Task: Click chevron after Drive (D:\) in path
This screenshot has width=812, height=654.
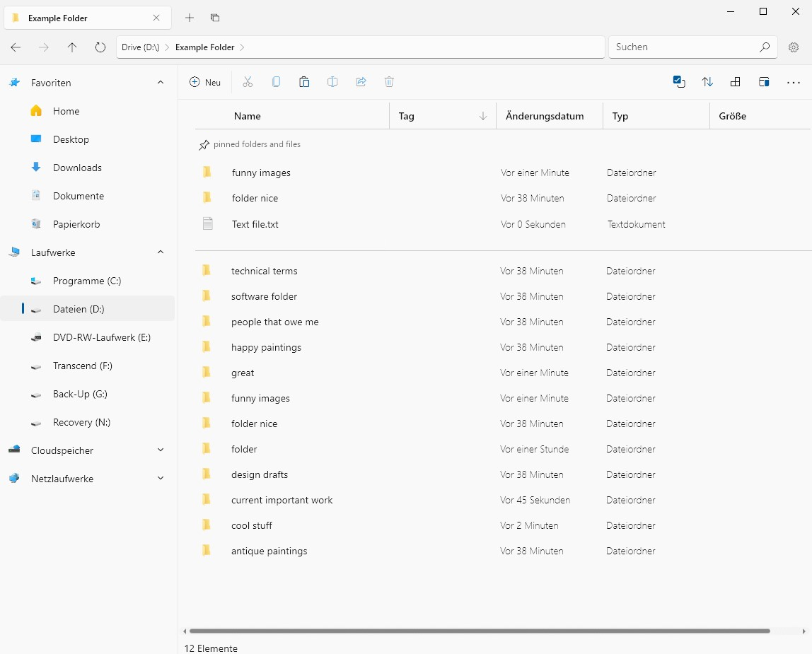Action: 167,47
